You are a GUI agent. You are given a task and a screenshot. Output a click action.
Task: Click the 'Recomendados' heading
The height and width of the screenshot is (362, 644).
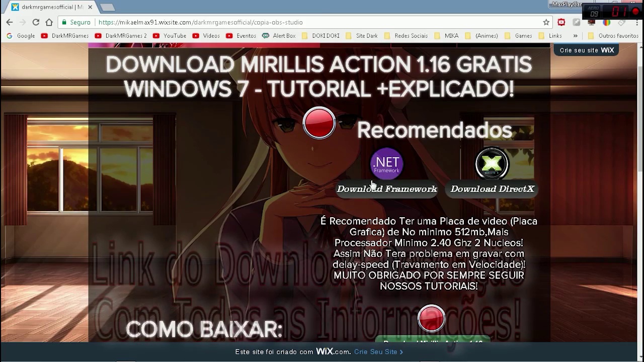435,130
